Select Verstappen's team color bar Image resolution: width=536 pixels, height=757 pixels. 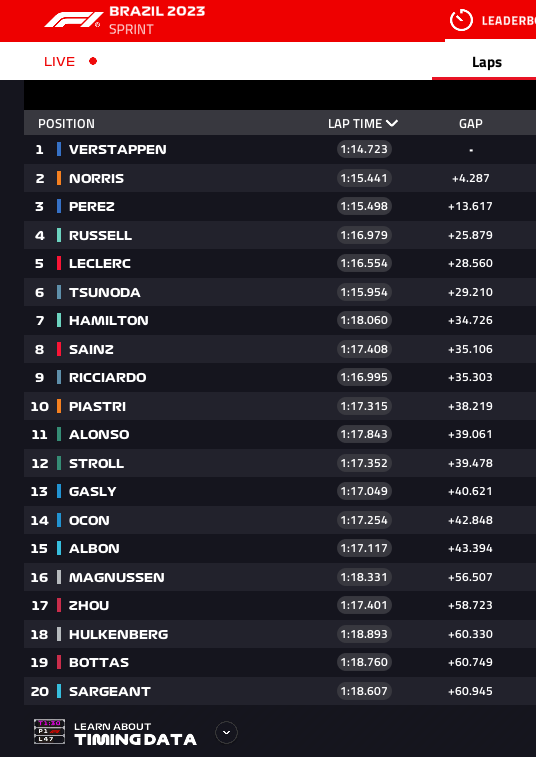[x=59, y=149]
